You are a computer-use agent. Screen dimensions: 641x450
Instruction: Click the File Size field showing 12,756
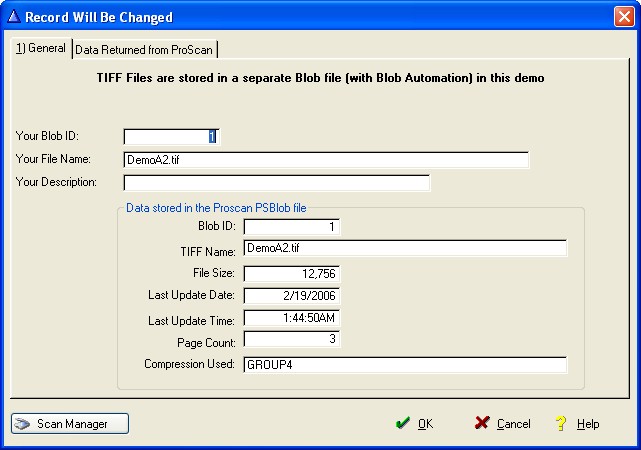(x=291, y=273)
